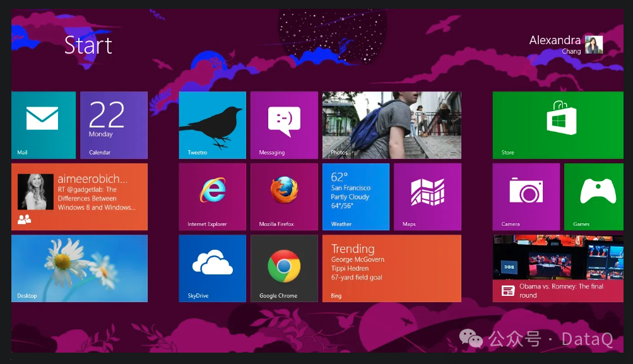Image resolution: width=633 pixels, height=364 pixels.
Task: Click the Start heading text
Action: pos(88,45)
